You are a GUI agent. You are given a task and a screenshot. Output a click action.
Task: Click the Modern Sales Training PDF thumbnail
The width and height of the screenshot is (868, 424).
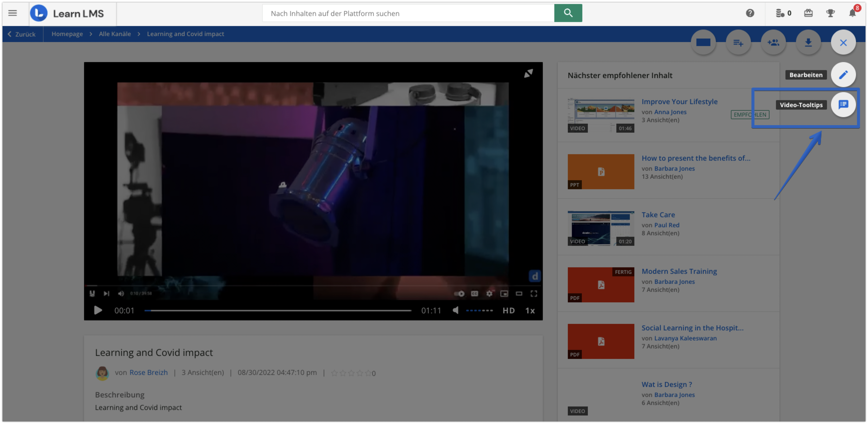coord(601,285)
